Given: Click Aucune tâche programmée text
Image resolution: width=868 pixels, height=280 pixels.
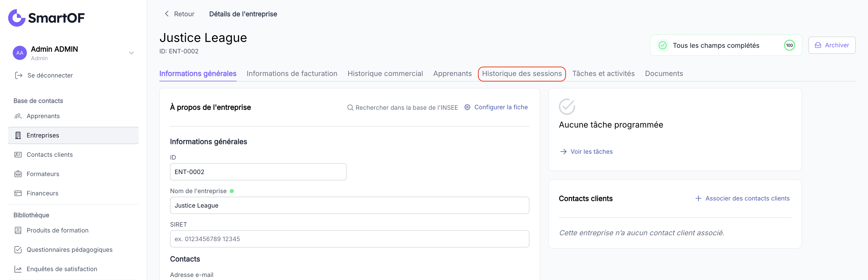Looking at the screenshot, I should click(x=611, y=125).
